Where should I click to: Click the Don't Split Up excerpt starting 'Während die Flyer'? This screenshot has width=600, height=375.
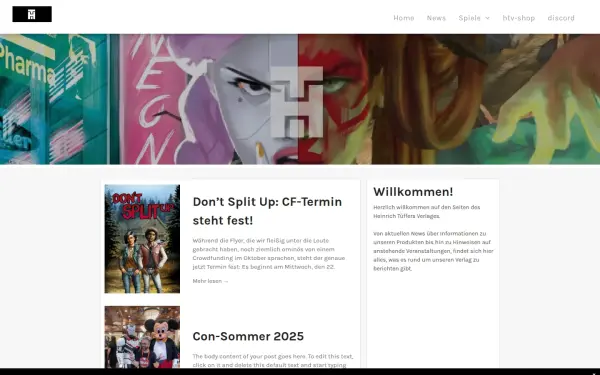point(269,254)
